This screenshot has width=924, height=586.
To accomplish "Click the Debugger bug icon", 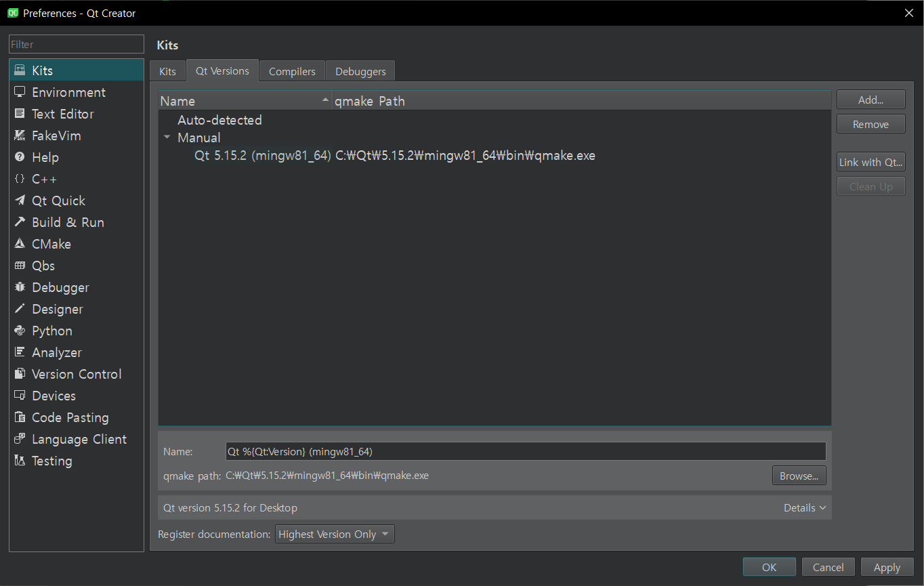I will click(20, 287).
